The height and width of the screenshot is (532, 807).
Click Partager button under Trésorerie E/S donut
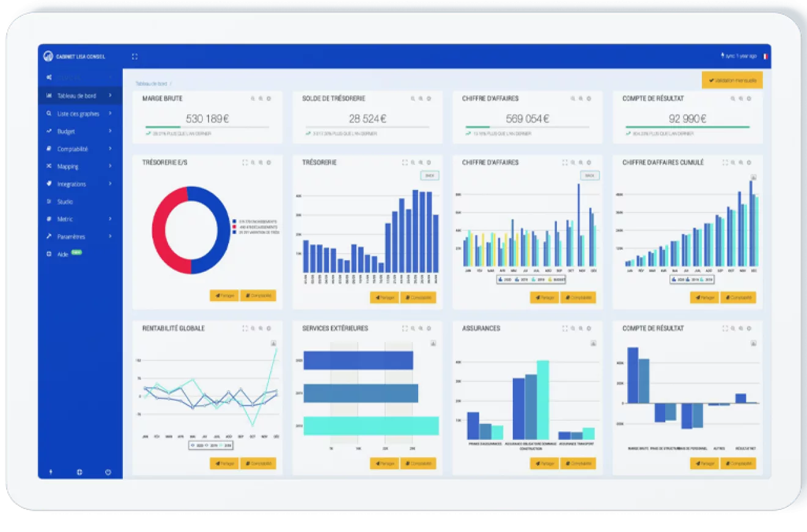point(224,296)
